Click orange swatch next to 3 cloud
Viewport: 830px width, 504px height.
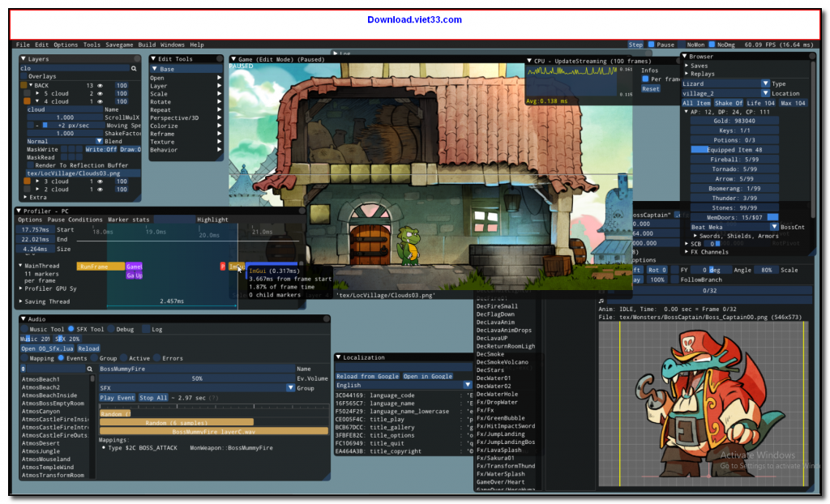pos(27,181)
